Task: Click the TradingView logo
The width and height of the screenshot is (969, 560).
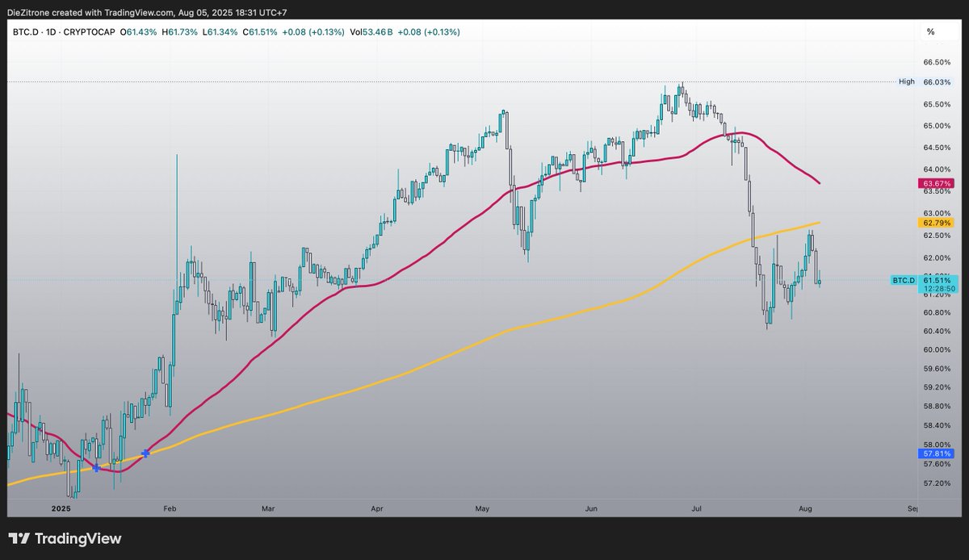Action: [x=65, y=538]
